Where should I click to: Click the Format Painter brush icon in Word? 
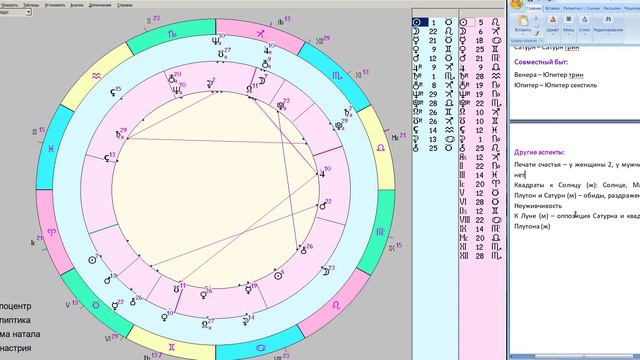(x=536, y=33)
